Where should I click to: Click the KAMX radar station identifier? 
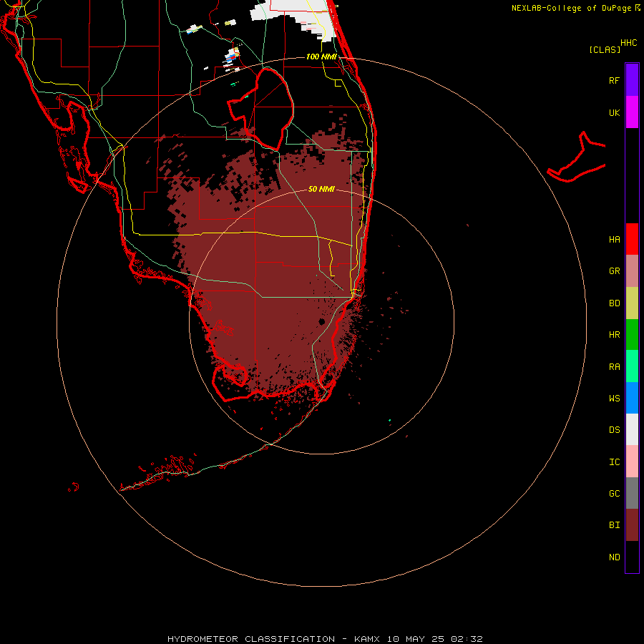click(x=367, y=639)
